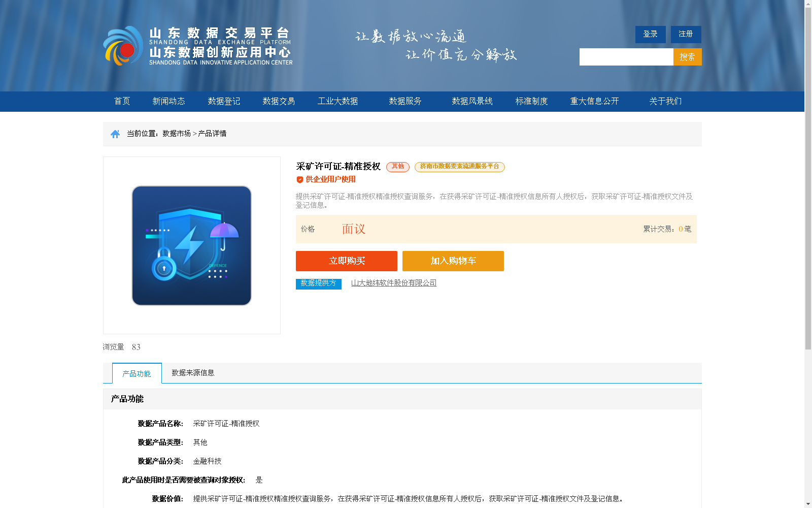Click the page vertical scrollbar thumb
This screenshot has height=508, width=812.
[x=808, y=178]
